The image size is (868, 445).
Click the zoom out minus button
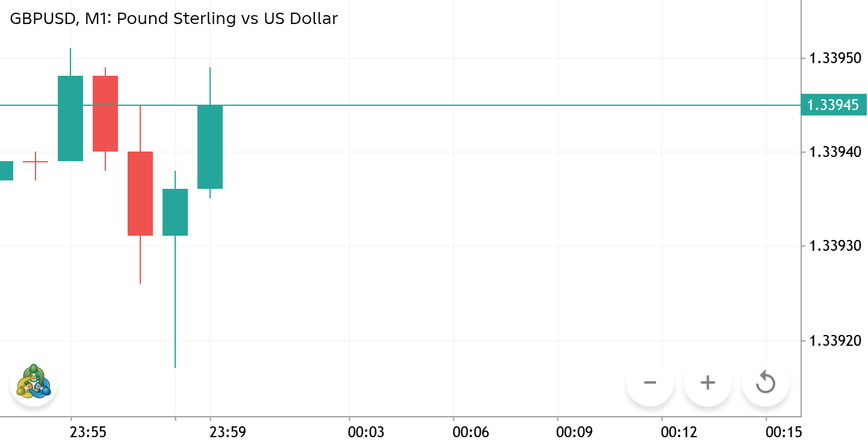649,383
